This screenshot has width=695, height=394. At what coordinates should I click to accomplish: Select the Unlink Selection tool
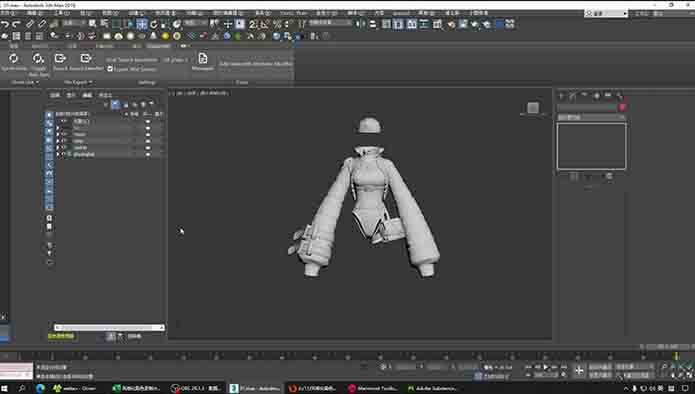pyautogui.click(x=42, y=24)
